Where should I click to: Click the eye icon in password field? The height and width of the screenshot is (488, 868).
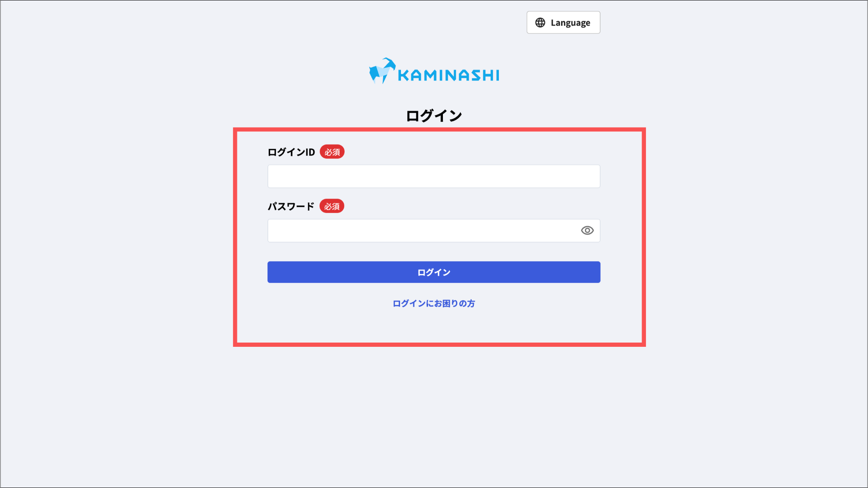pos(587,231)
